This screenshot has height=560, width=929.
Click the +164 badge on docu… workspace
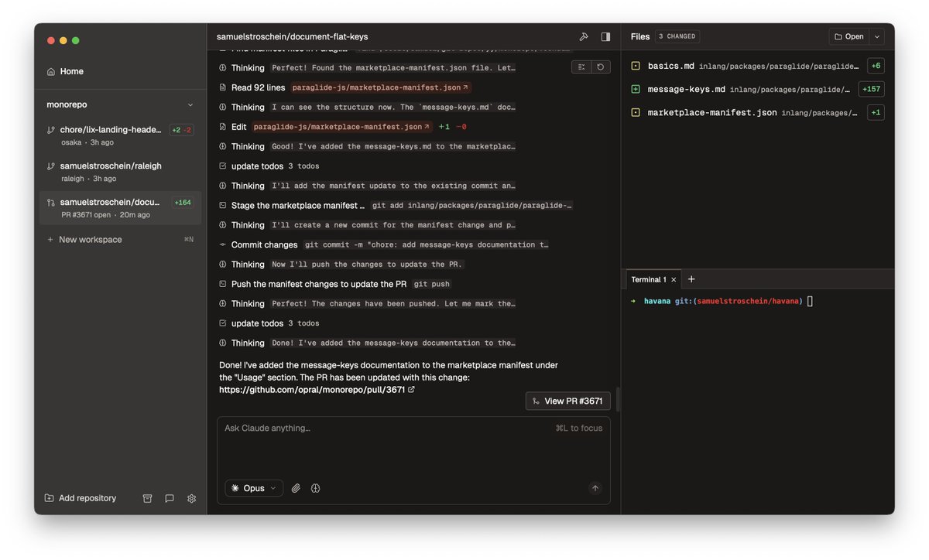click(x=183, y=203)
